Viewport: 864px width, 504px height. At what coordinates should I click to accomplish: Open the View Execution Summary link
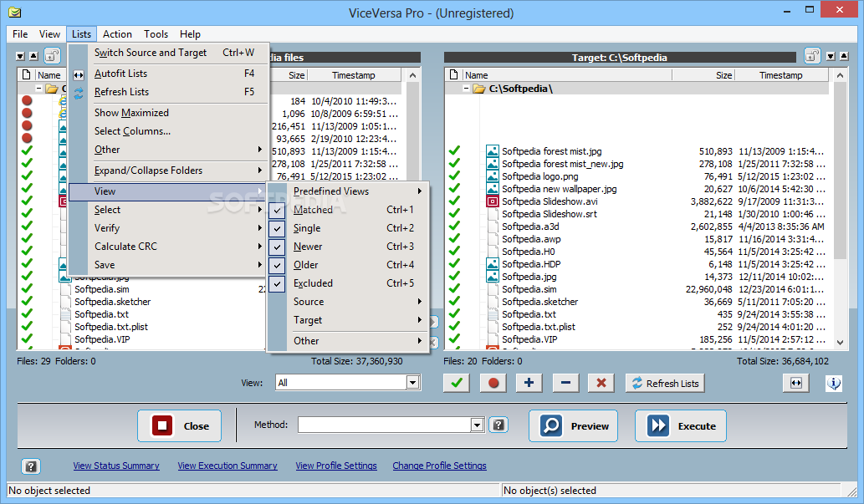click(227, 466)
